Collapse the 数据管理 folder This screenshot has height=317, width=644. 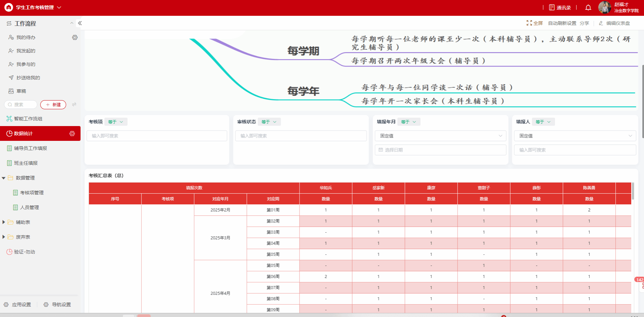click(x=4, y=178)
